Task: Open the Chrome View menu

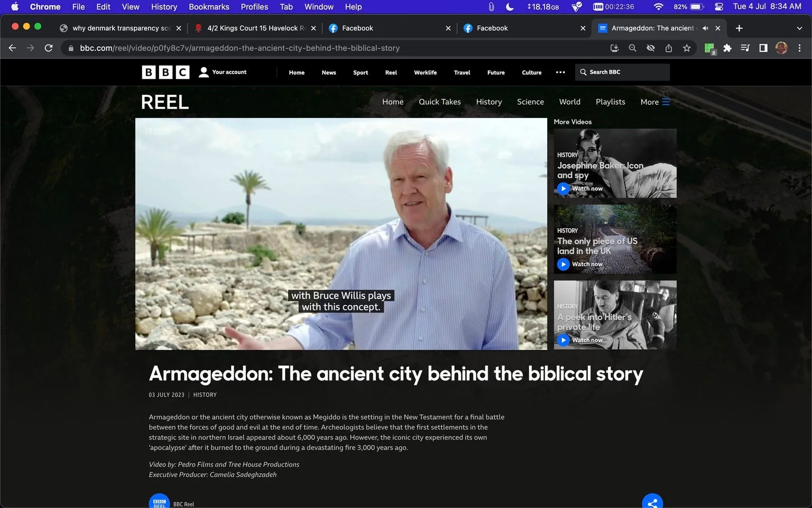Action: pos(131,7)
